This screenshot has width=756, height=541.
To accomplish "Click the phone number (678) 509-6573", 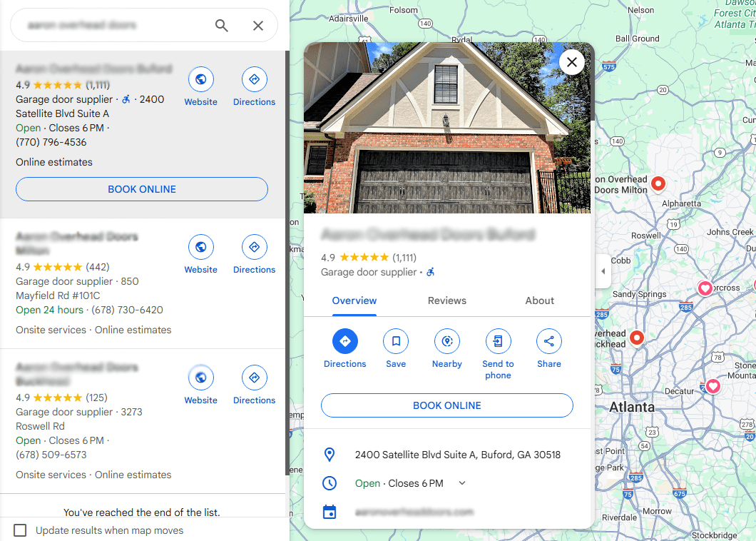I will tap(51, 455).
